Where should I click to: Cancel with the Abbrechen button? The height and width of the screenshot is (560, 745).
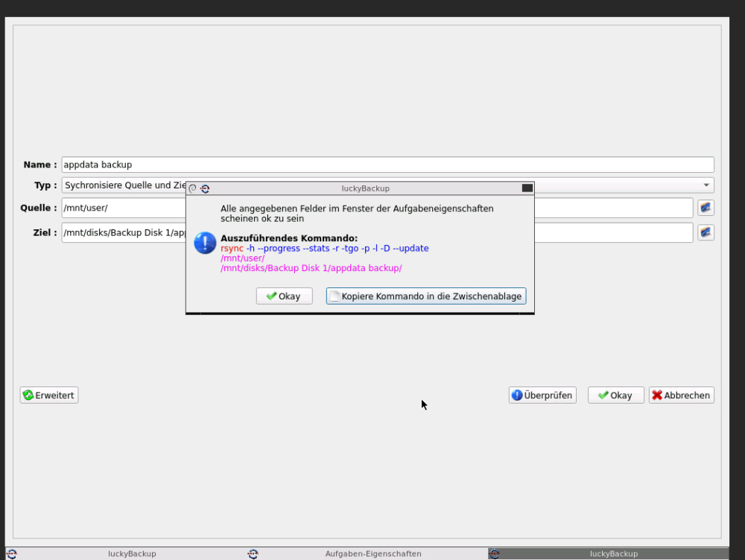(x=682, y=395)
